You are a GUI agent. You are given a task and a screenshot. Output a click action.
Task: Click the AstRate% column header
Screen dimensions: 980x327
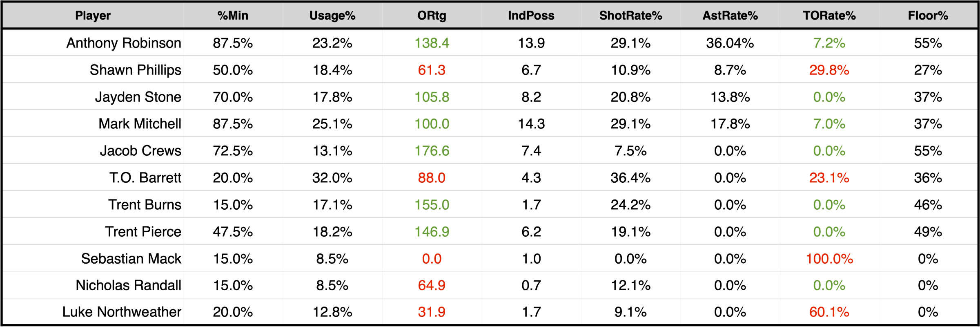730,16
